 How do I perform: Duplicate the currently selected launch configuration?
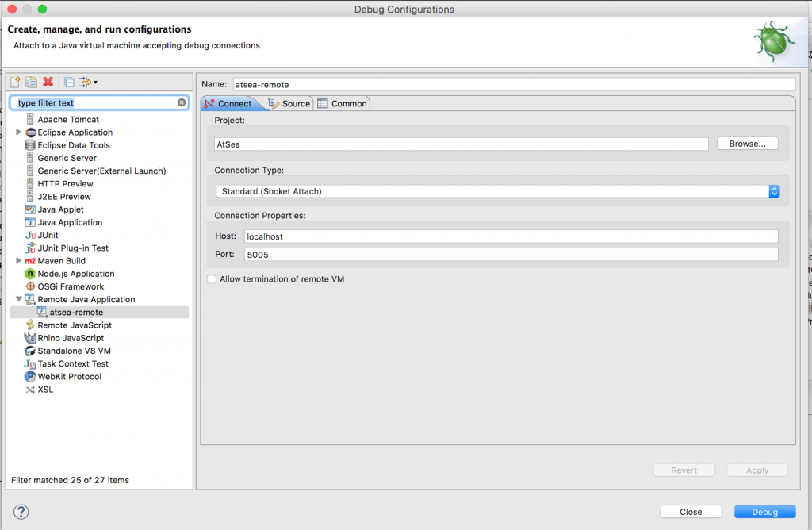coord(29,81)
